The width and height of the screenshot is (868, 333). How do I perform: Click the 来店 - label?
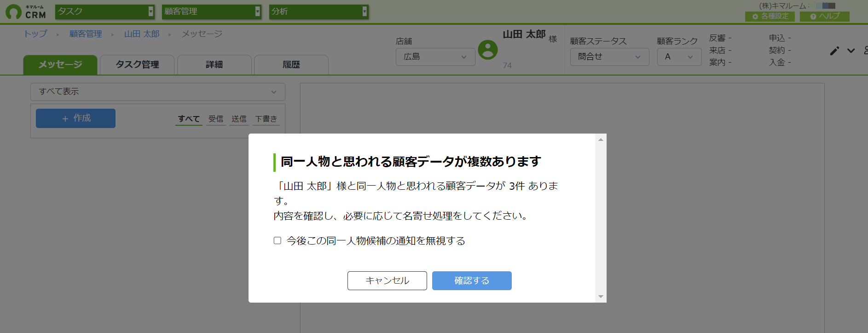pos(720,50)
